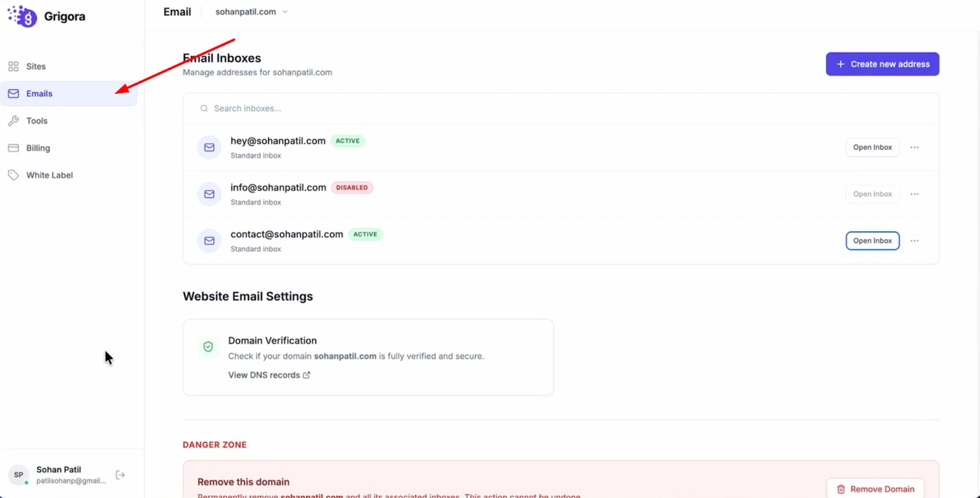The image size is (980, 498).
Task: Open more options for info@sohanpatil.com
Action: (914, 194)
